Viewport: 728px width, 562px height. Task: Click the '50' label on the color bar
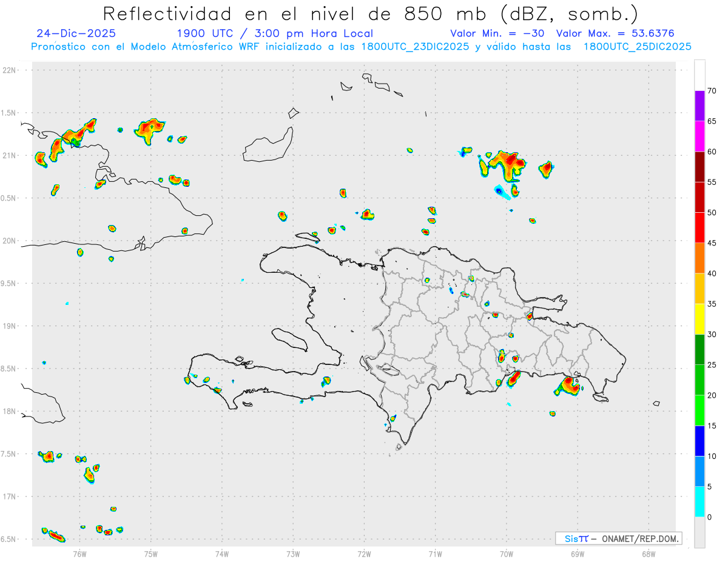coord(712,213)
